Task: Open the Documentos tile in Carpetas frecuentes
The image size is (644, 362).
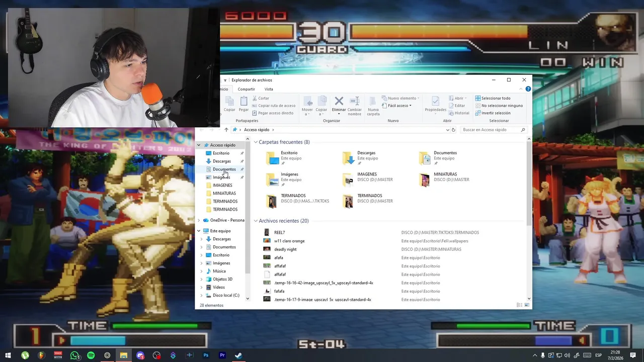Action: pyautogui.click(x=438, y=158)
